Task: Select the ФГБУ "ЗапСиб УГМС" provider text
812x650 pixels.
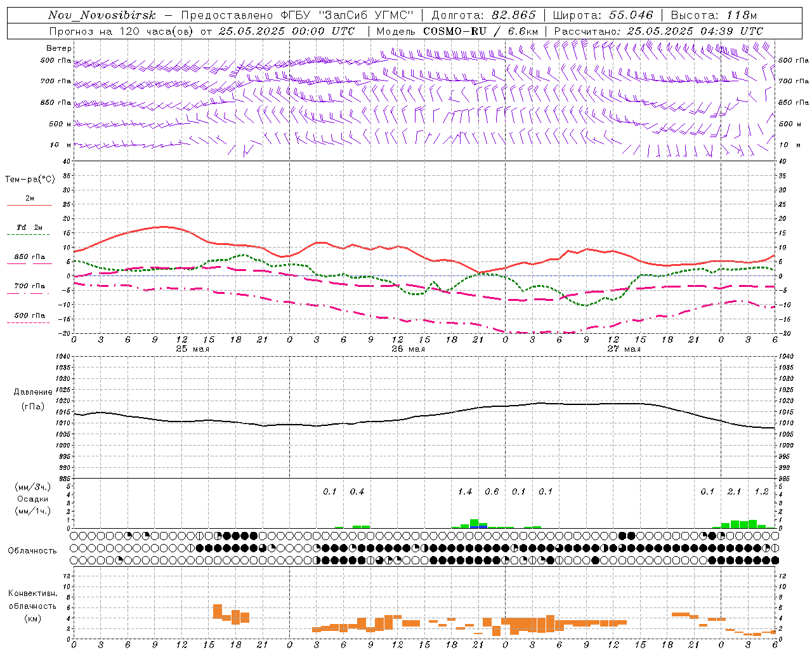Action: [x=347, y=15]
